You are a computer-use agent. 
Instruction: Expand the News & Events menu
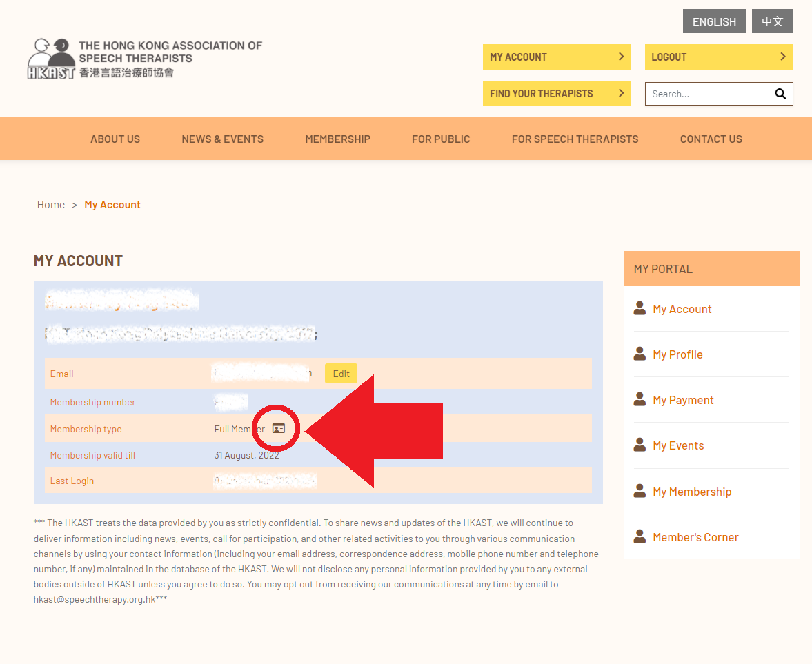click(x=222, y=139)
